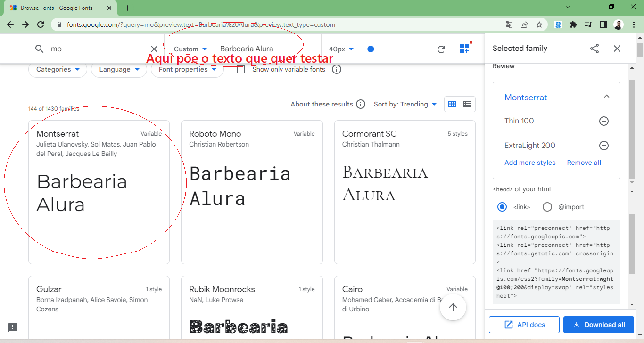Select the Browse Fonts browser tab

[x=61, y=8]
